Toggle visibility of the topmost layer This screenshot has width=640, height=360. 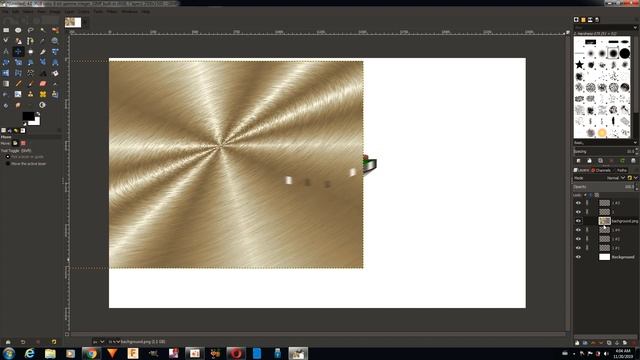coord(578,203)
